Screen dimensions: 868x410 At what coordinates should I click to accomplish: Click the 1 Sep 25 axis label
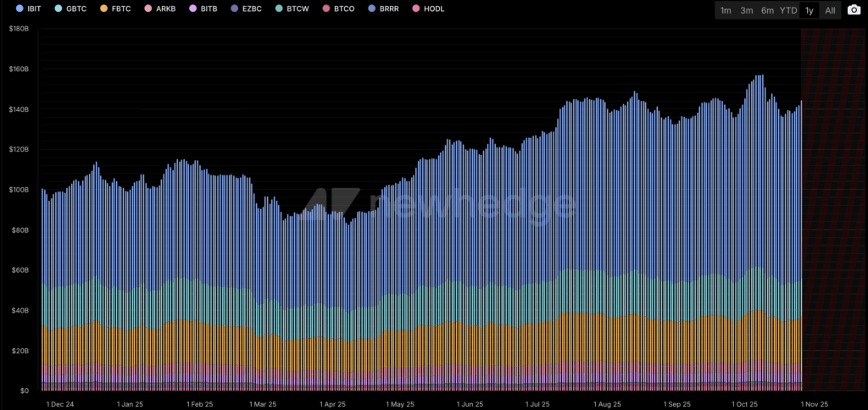[x=676, y=404]
